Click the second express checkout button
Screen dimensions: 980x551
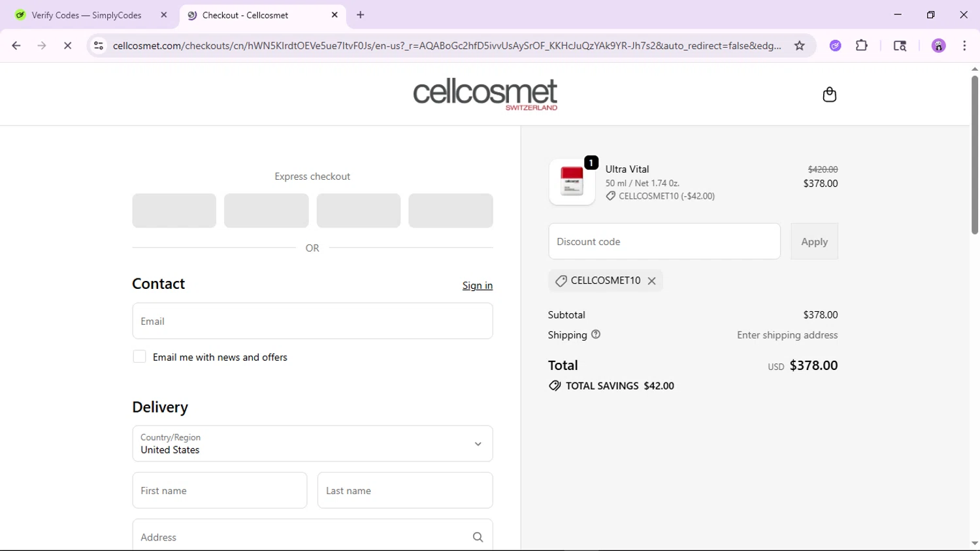pyautogui.click(x=267, y=210)
